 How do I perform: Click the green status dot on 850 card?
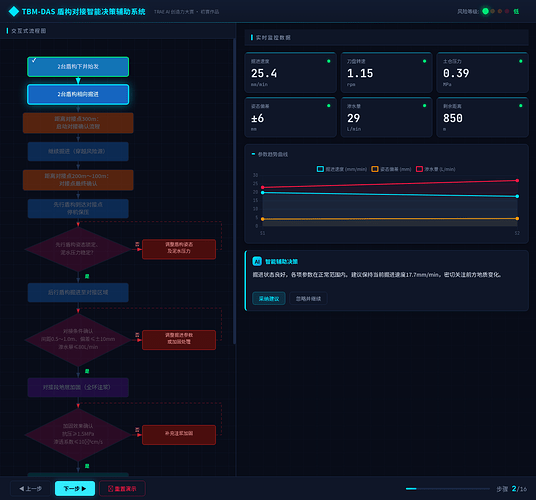click(521, 106)
